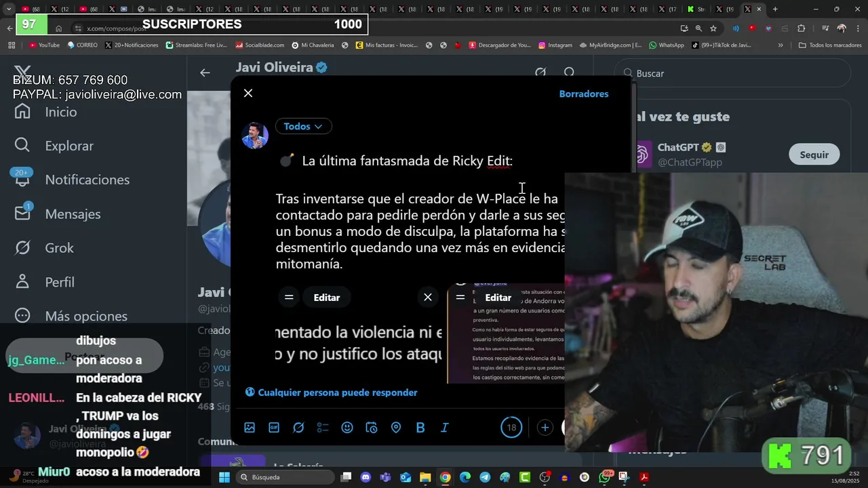Close the compose post dialog

(x=248, y=94)
